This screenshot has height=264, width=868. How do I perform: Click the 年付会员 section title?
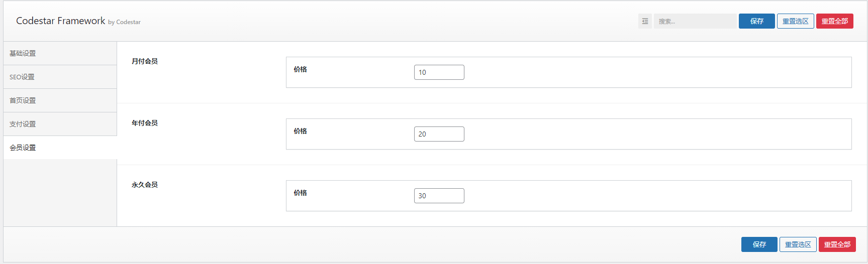[145, 123]
